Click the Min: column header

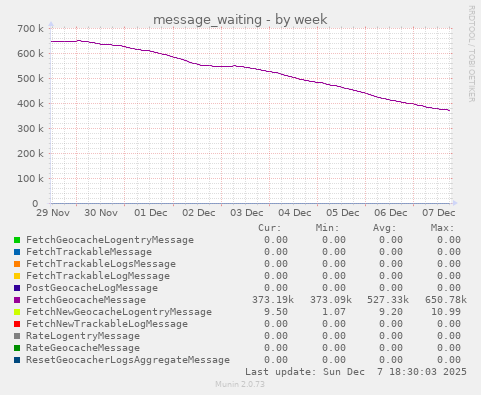click(328, 228)
